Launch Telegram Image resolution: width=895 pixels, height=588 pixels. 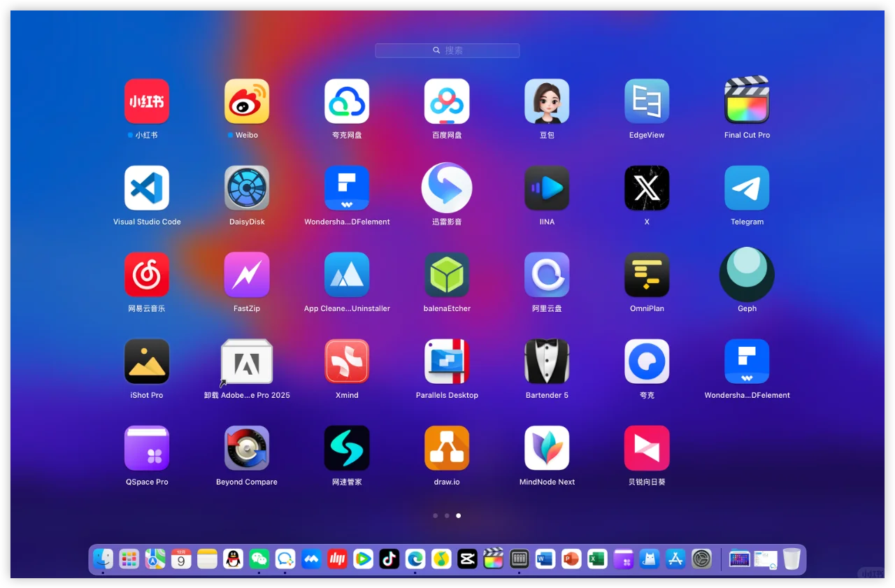coord(747,188)
